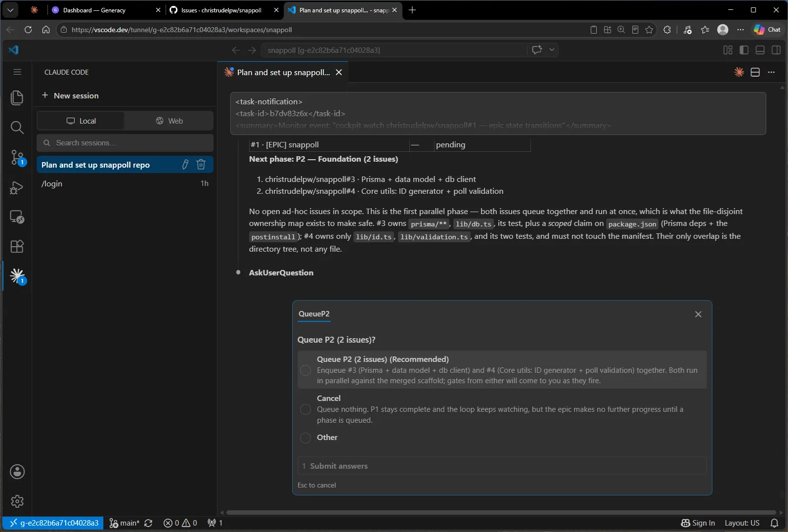Toggle Secondary Side Bar visibility
The width and height of the screenshot is (788, 532).
pyautogui.click(x=776, y=50)
